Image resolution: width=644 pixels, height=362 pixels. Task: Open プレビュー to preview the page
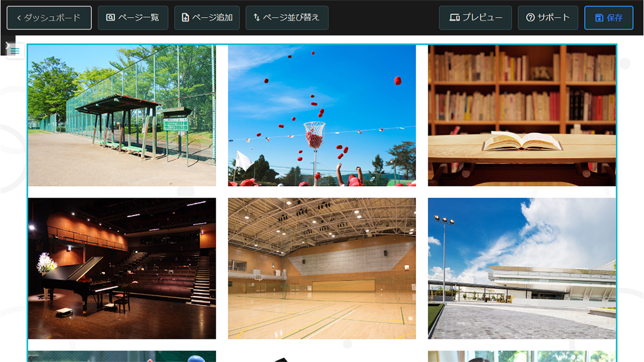coord(474,17)
